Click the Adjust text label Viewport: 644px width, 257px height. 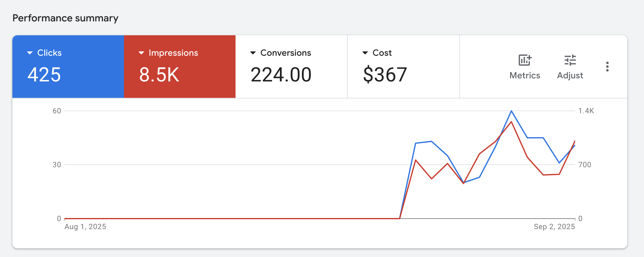pos(570,76)
